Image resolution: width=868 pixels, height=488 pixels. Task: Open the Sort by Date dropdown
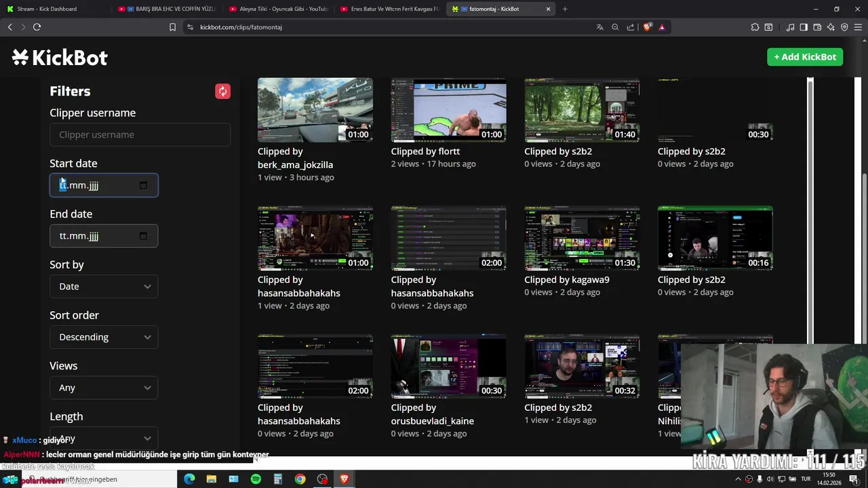click(x=104, y=286)
